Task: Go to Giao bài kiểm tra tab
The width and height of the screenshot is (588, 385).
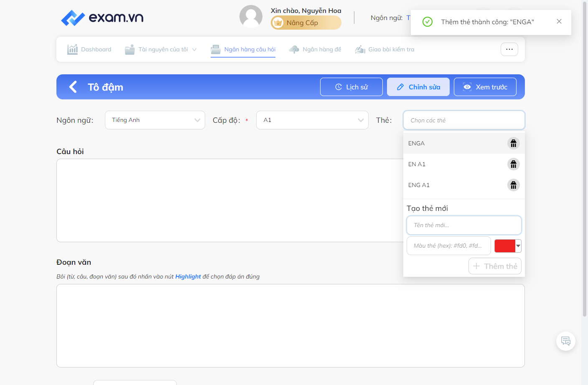Action: point(384,49)
